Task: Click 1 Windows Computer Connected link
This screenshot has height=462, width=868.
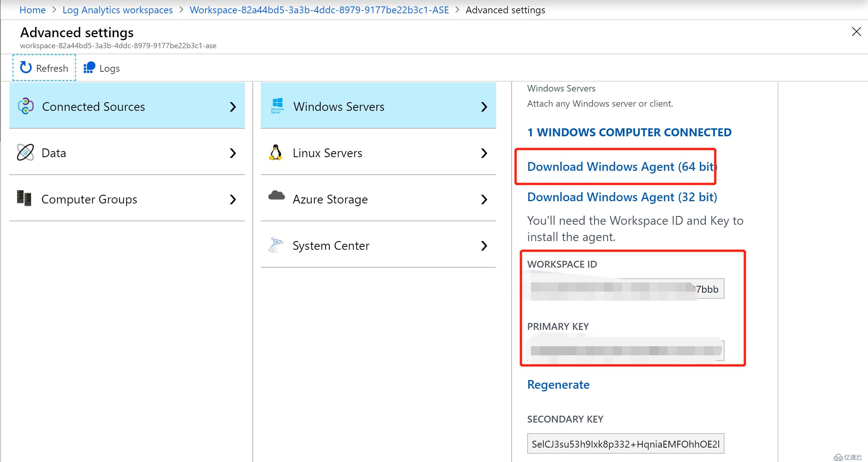Action: [x=629, y=132]
